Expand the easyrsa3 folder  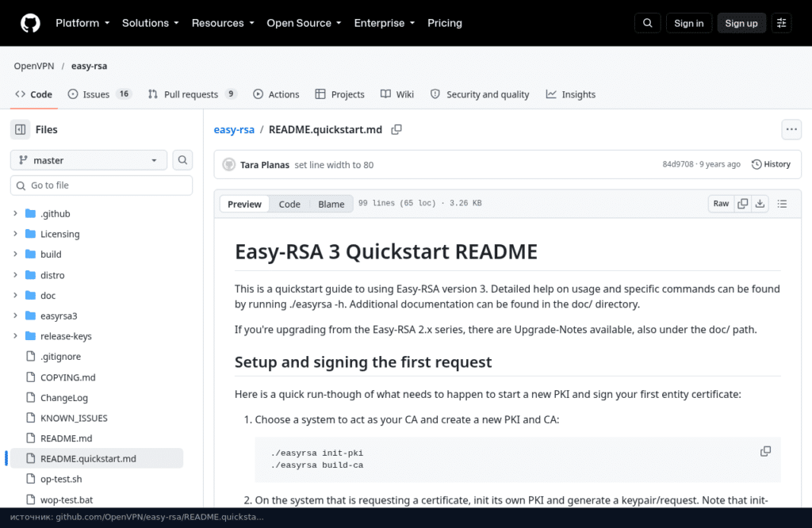15,316
